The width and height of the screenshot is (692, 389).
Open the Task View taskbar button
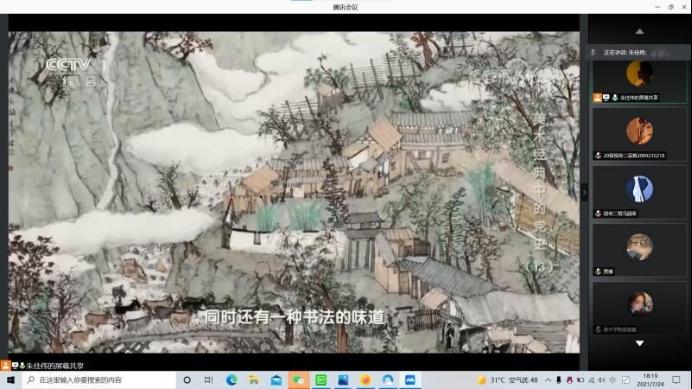click(x=209, y=380)
